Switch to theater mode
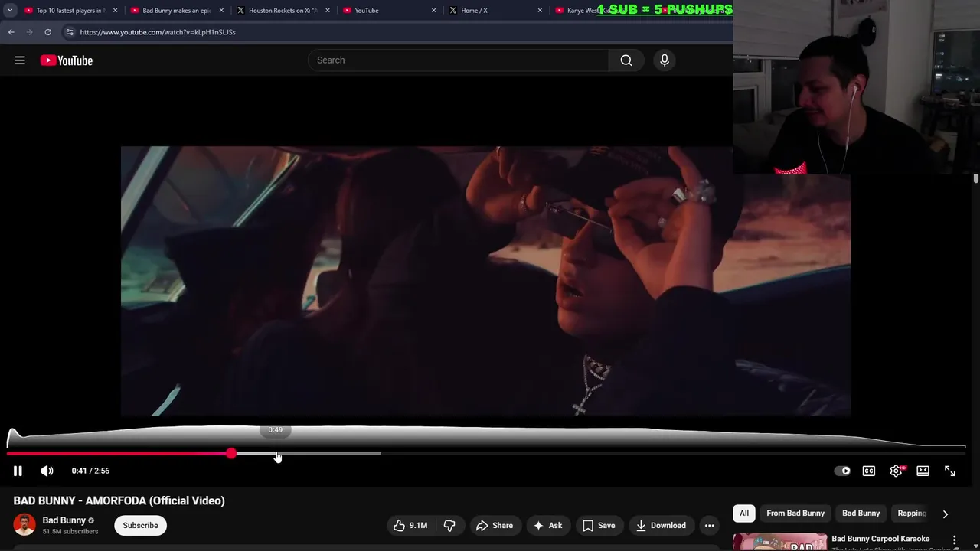The image size is (980, 551). 923,471
